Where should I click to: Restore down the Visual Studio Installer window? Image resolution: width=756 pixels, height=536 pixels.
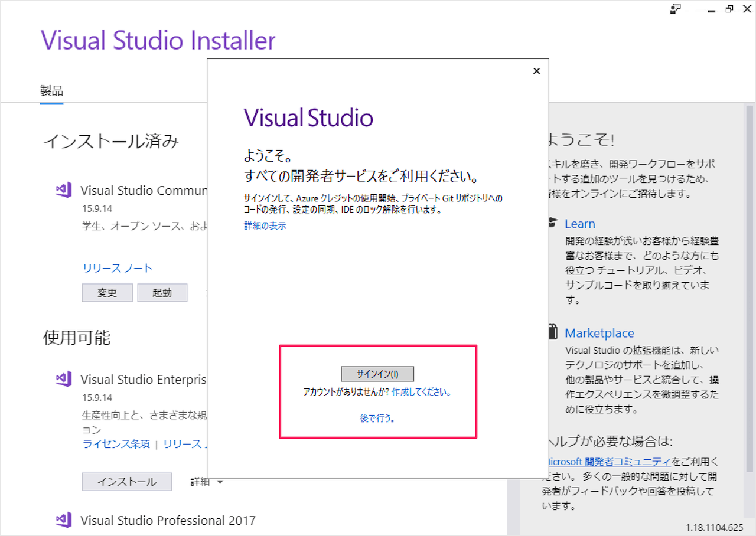[x=729, y=9]
